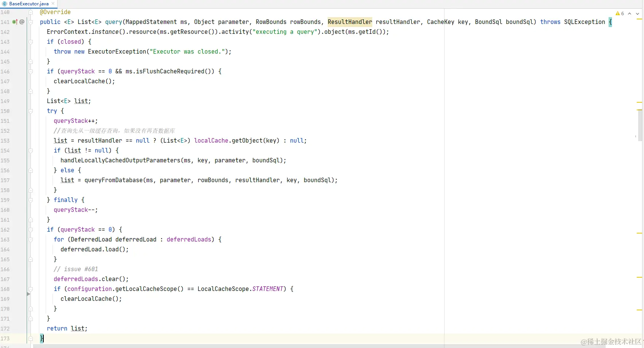
Task: Click the fold end marker on line 171
Action: pos(30,319)
